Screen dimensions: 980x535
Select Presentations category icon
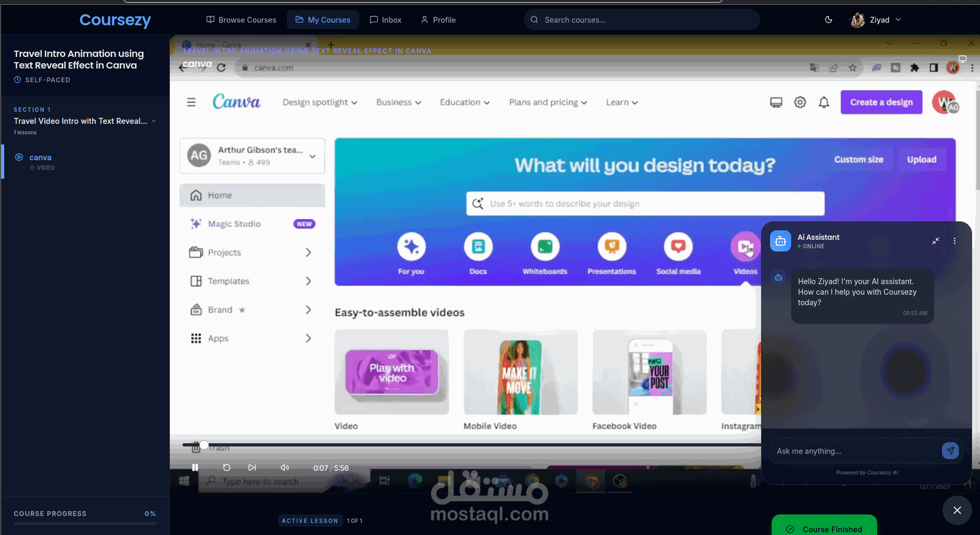tap(612, 247)
